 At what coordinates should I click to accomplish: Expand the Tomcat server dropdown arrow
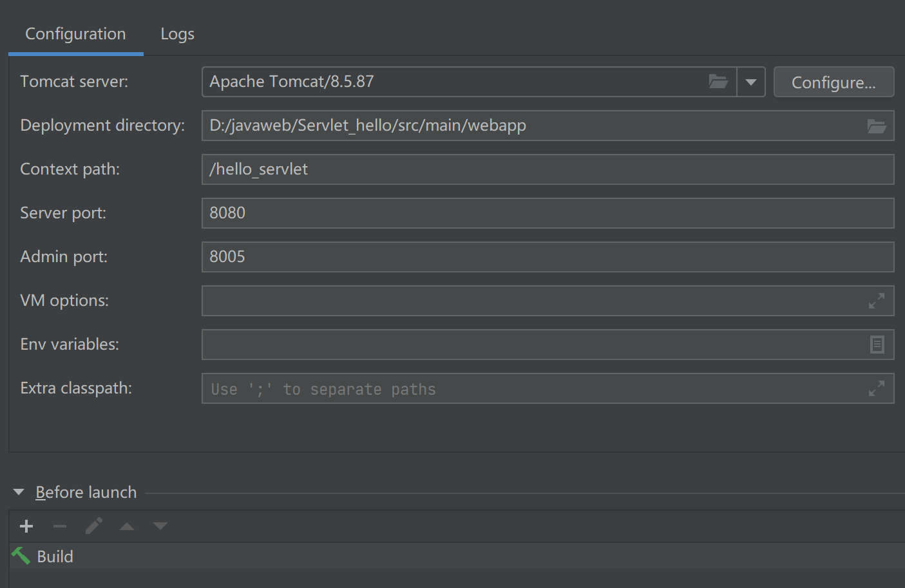point(751,82)
